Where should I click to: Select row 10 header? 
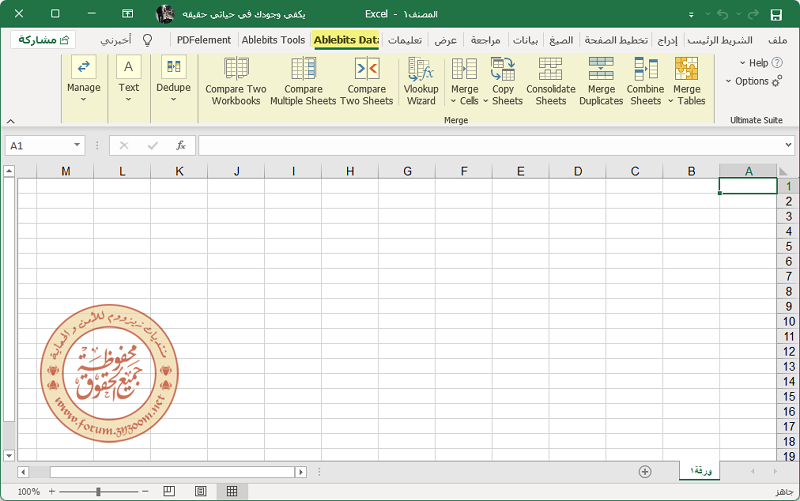[x=788, y=321]
